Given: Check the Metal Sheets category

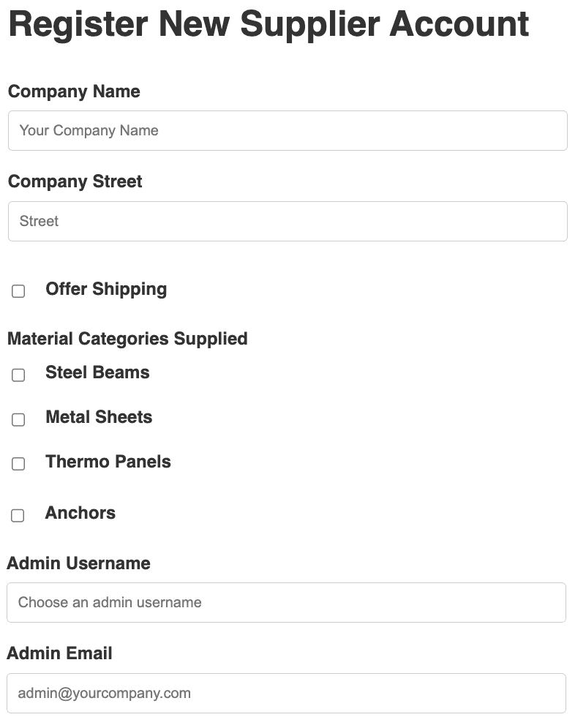Looking at the screenshot, I should pyautogui.click(x=18, y=419).
